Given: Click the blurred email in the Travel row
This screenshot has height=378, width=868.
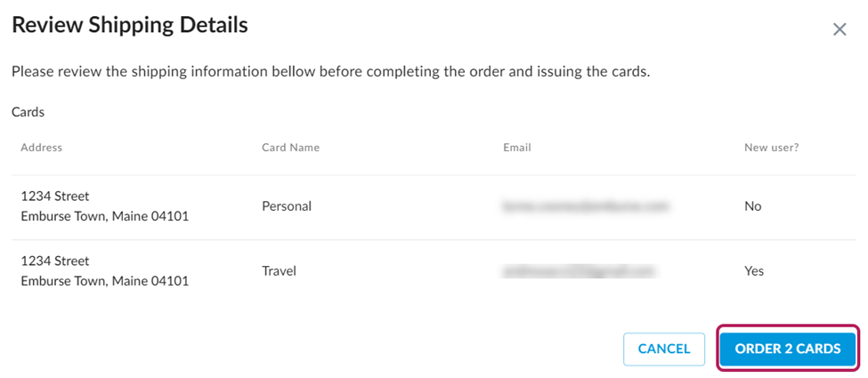Looking at the screenshot, I should 578,271.
